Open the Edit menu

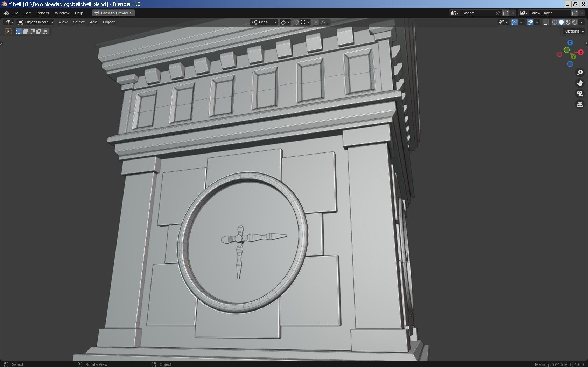[27, 13]
